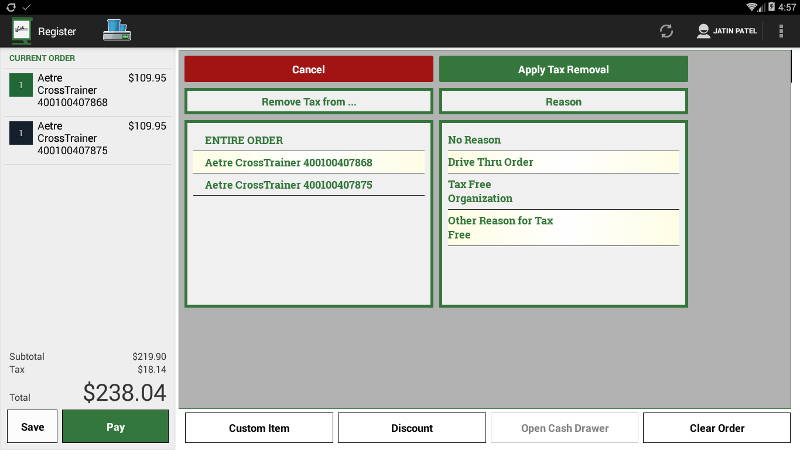Add a Custom Item
The height and width of the screenshot is (450, 800).
click(x=259, y=428)
